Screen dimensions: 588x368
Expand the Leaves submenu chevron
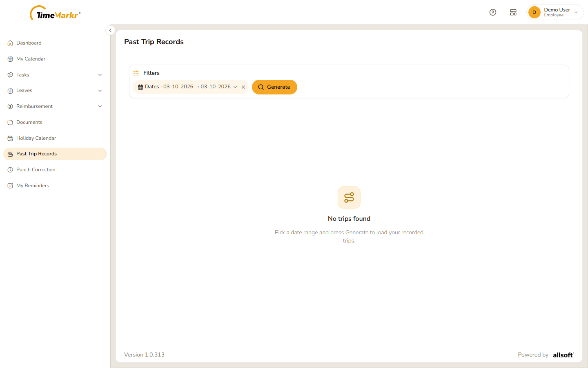100,91
